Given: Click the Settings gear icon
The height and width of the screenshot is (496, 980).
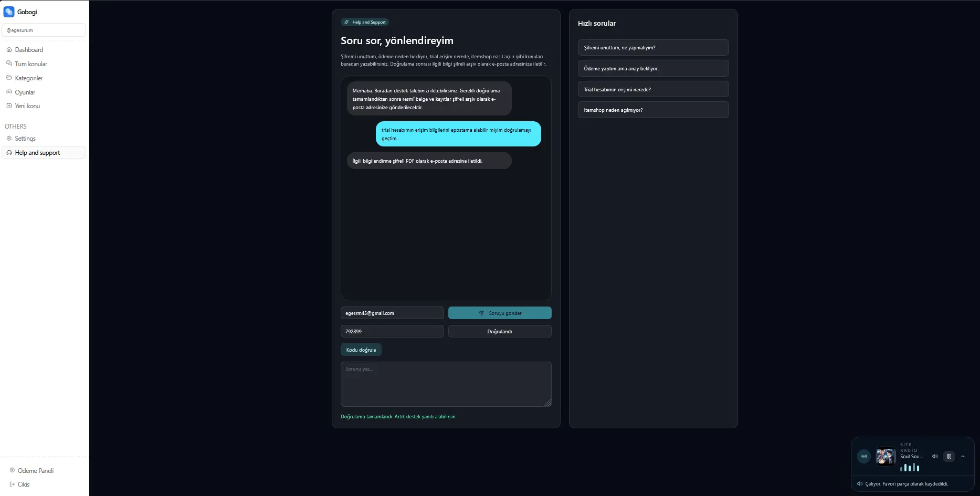Looking at the screenshot, I should point(9,139).
